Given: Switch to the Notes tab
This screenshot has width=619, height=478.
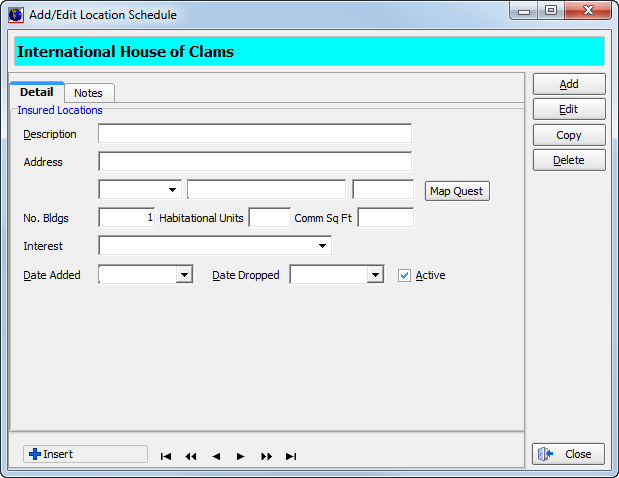Looking at the screenshot, I should point(88,93).
